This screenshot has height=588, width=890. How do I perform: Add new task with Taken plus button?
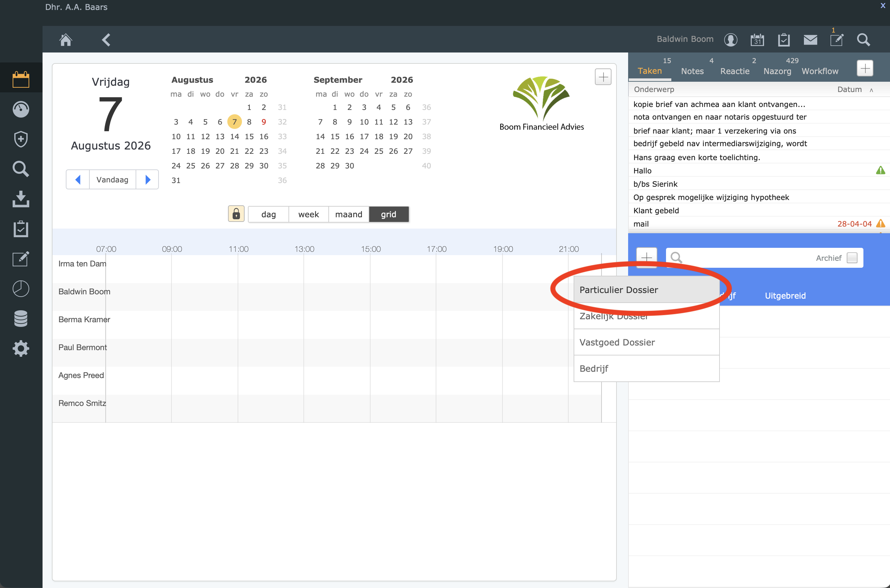(865, 68)
